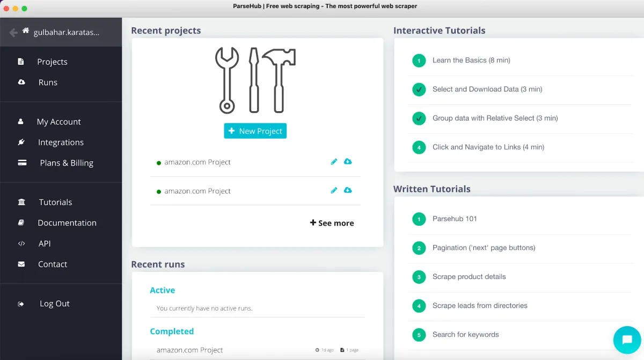This screenshot has height=360, width=644.
Task: Open Contact from the sidebar
Action: (x=53, y=264)
